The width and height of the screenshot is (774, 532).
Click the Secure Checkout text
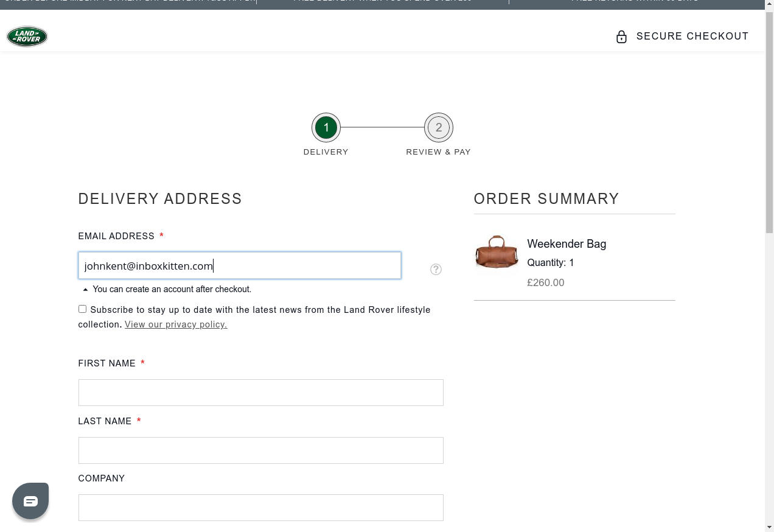pos(692,37)
